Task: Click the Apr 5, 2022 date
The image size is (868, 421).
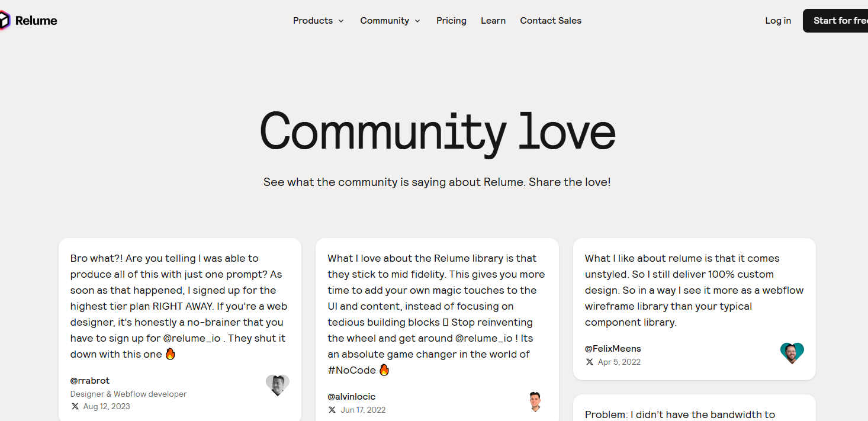Action: 619,362
